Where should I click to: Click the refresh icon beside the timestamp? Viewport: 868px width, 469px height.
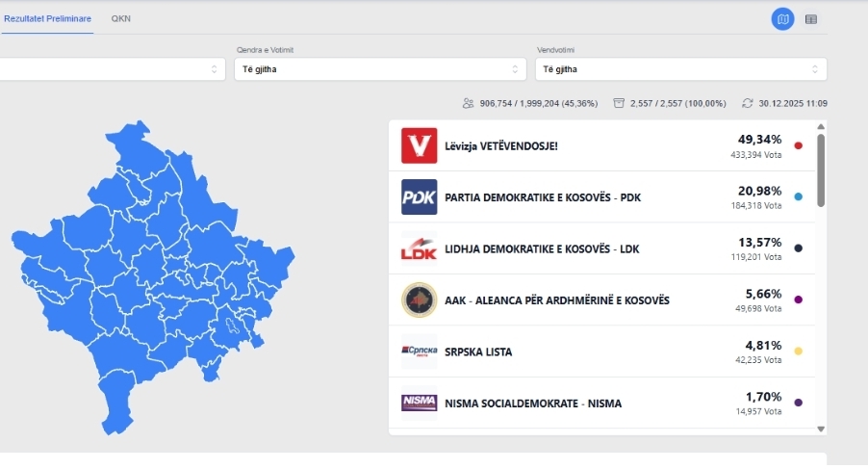coord(748,103)
